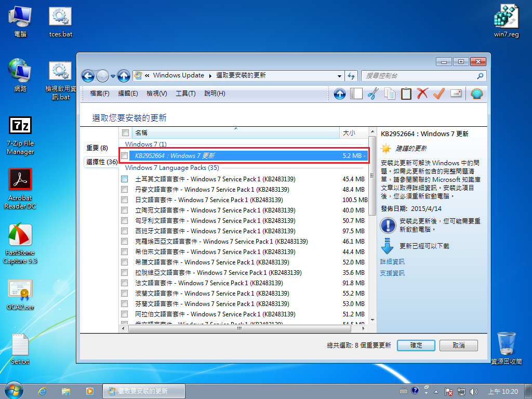Click the Cut scissors toolbar icon
532x399 pixels.
(373, 94)
